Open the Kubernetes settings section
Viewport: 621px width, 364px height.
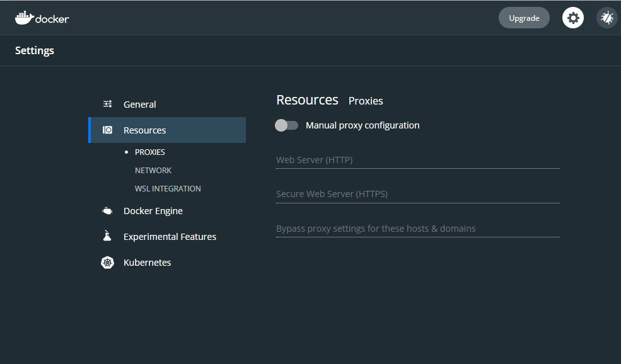166,263
